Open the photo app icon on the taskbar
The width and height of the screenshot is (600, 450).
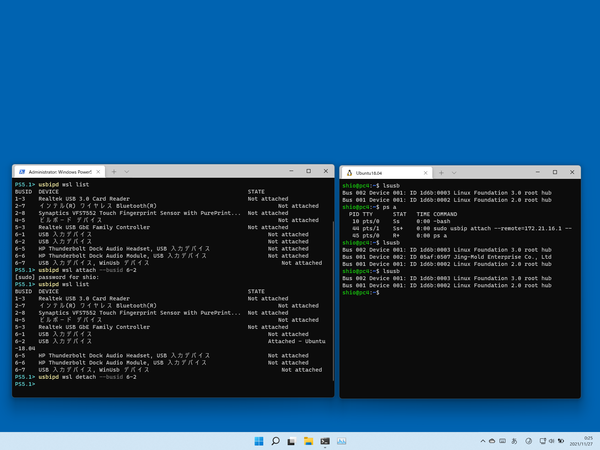(340, 440)
